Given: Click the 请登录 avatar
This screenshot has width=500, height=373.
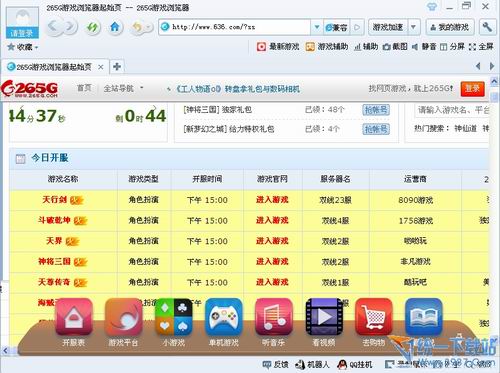Looking at the screenshot, I should 22,23.
